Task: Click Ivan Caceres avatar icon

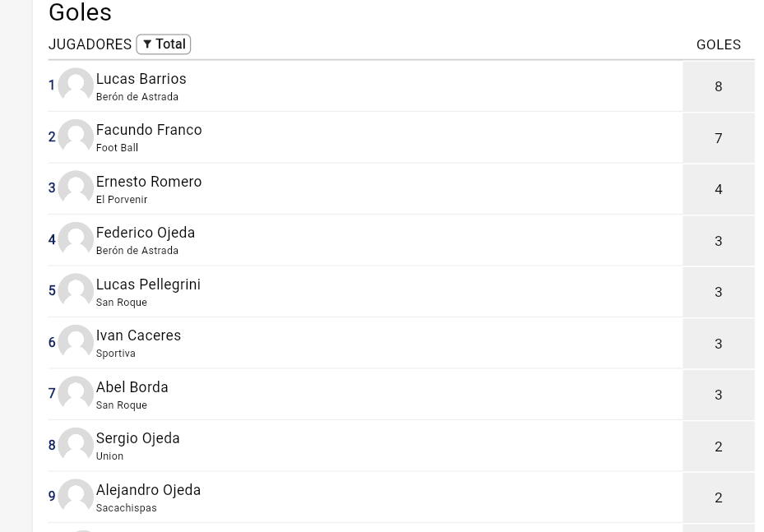Action: (76, 342)
